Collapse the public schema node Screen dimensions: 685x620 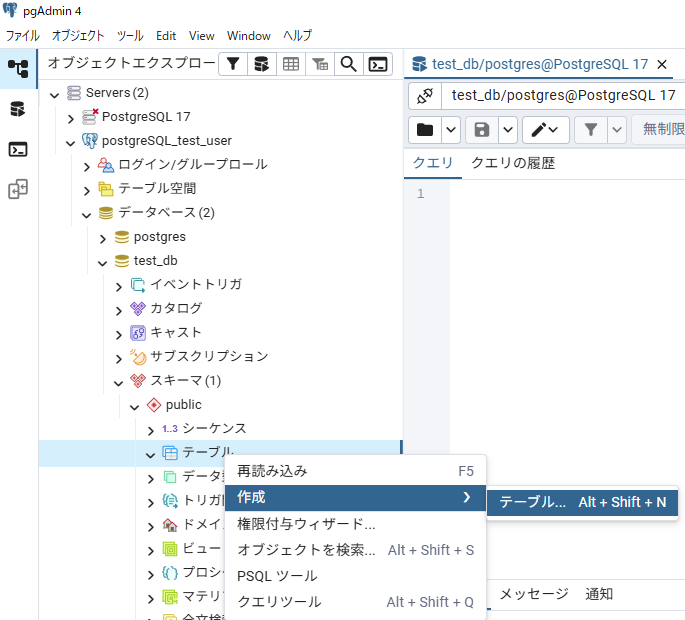(135, 407)
